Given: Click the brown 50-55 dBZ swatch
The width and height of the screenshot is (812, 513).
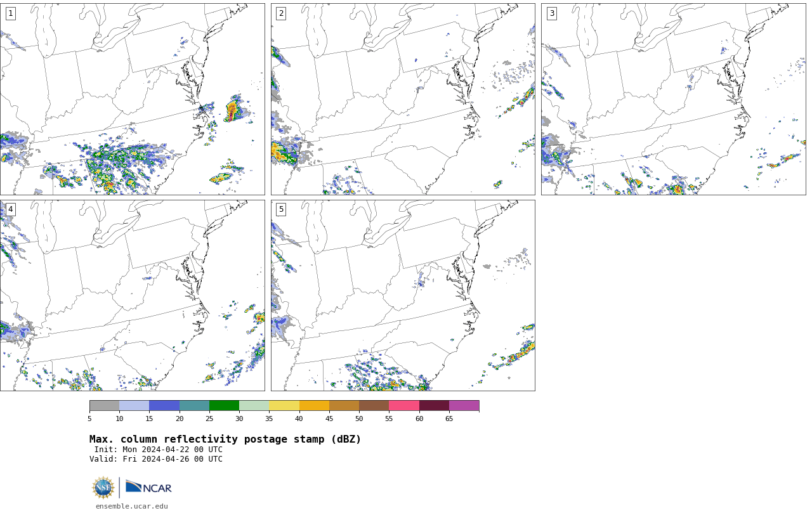Looking at the screenshot, I should point(374,406).
